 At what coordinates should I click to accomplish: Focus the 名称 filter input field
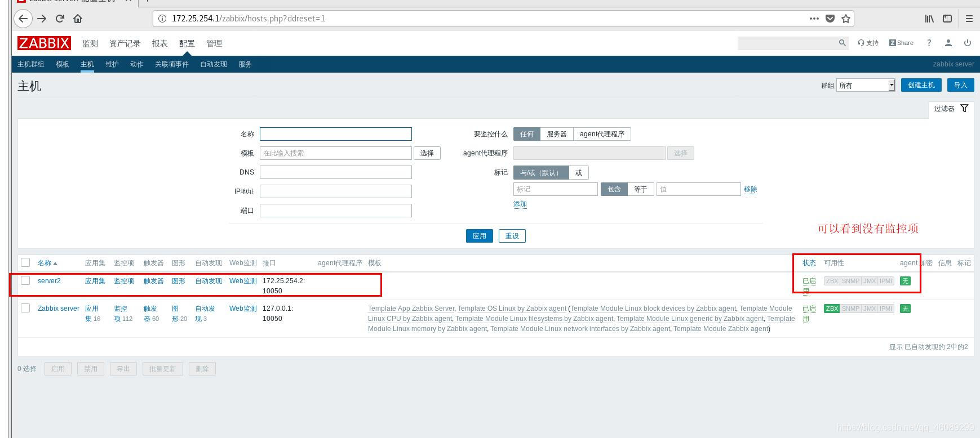[x=336, y=134]
